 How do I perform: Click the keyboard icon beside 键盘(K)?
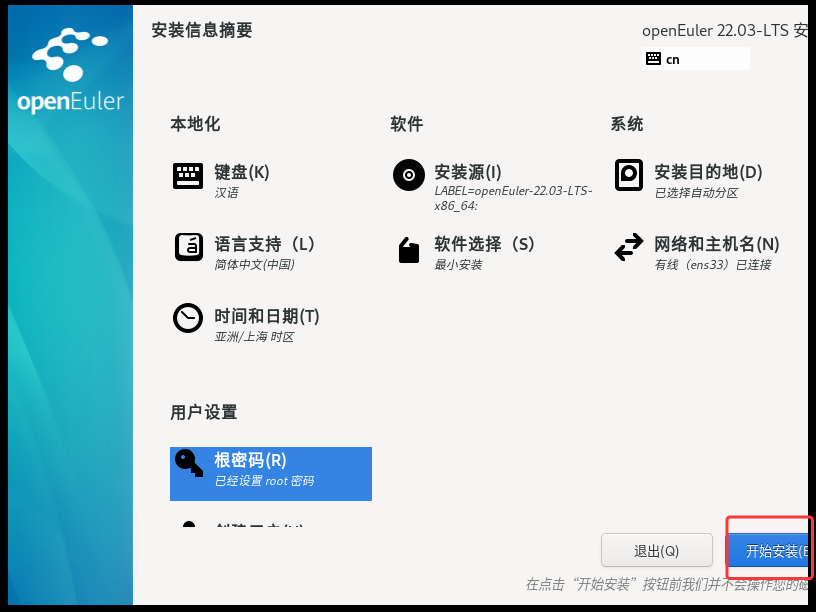point(188,176)
